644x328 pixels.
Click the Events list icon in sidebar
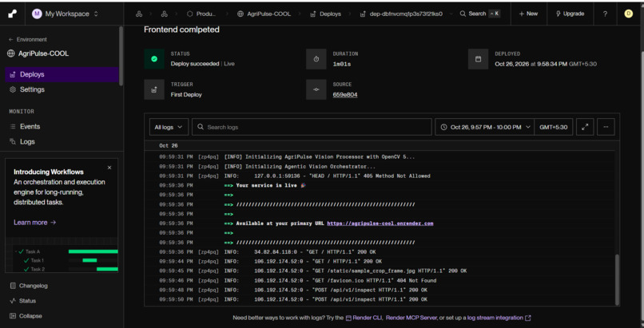pos(13,127)
